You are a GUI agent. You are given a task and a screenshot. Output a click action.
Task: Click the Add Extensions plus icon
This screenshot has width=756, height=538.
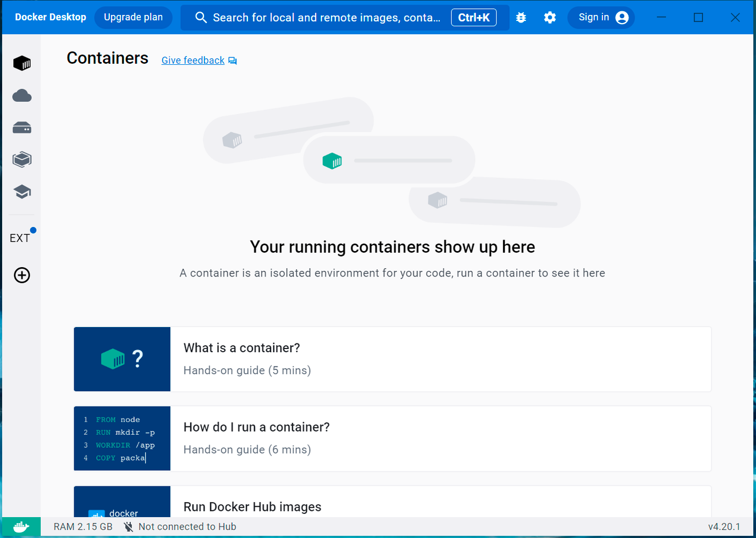coord(22,275)
